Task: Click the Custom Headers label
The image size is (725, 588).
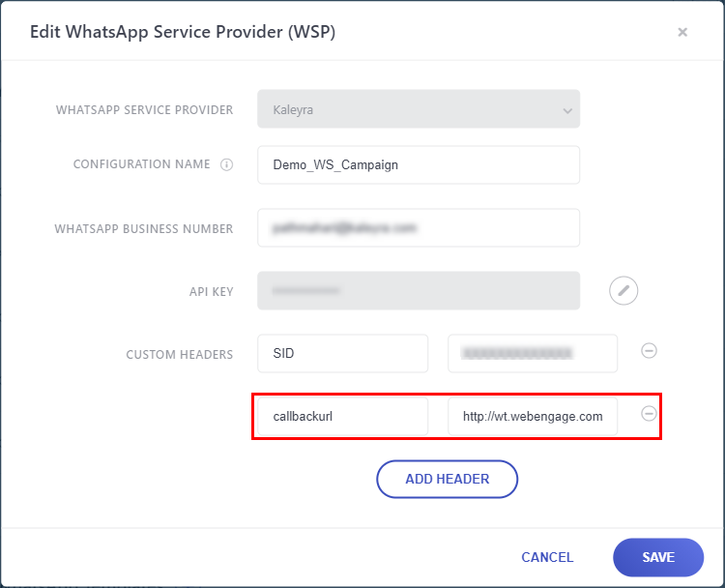Action: (180, 354)
